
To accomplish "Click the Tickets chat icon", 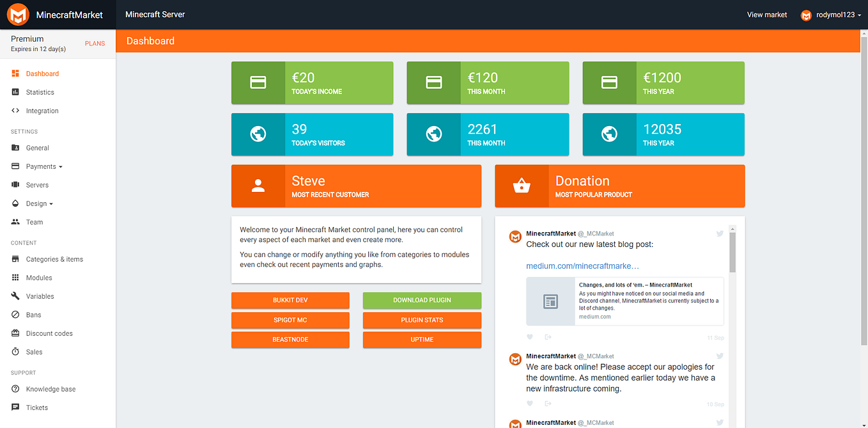I will [15, 408].
